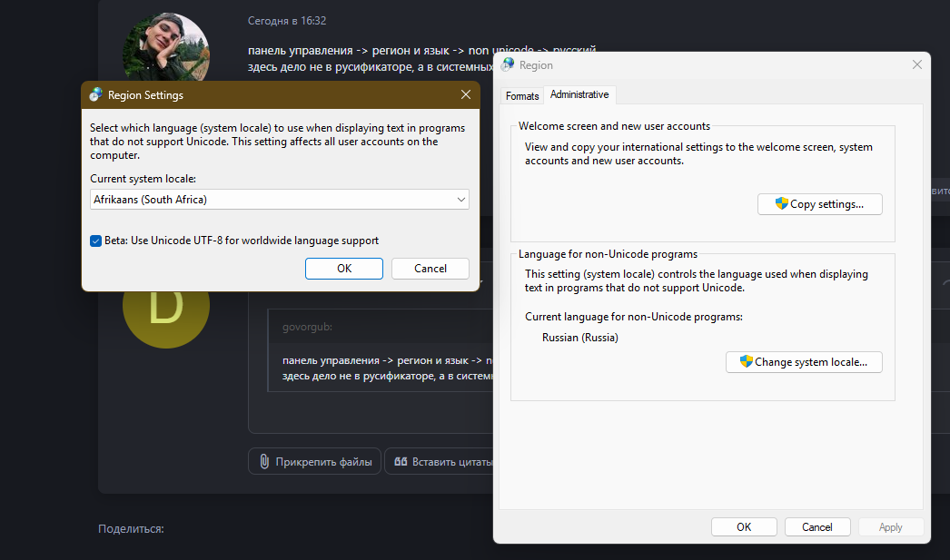Click the globe icon in Region Settings title bar
The width and height of the screenshot is (950, 560).
[95, 95]
